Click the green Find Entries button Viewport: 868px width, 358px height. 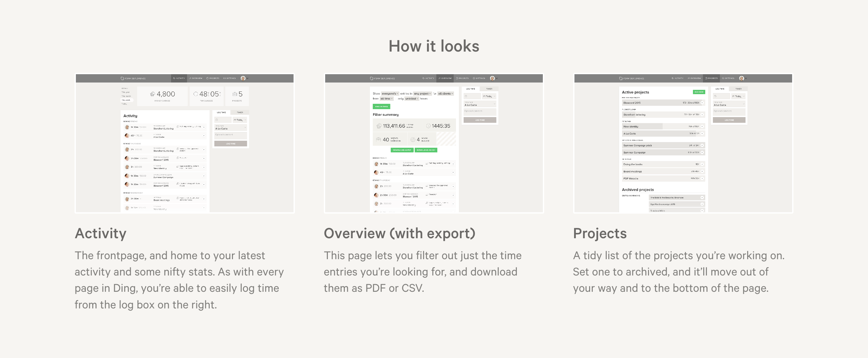pyautogui.click(x=381, y=106)
